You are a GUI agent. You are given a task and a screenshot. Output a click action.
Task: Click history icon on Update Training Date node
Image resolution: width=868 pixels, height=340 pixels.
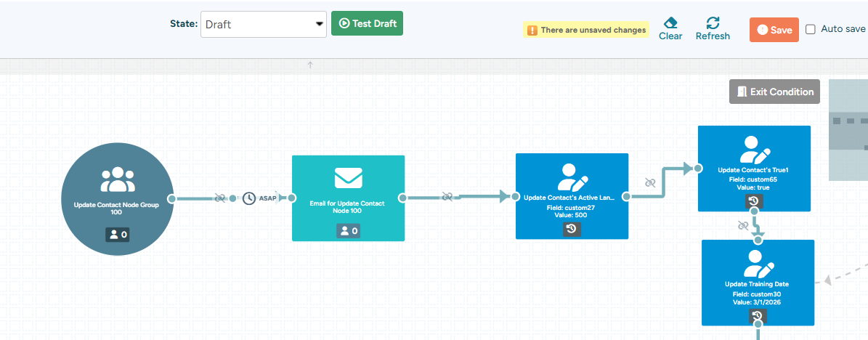pos(758,316)
